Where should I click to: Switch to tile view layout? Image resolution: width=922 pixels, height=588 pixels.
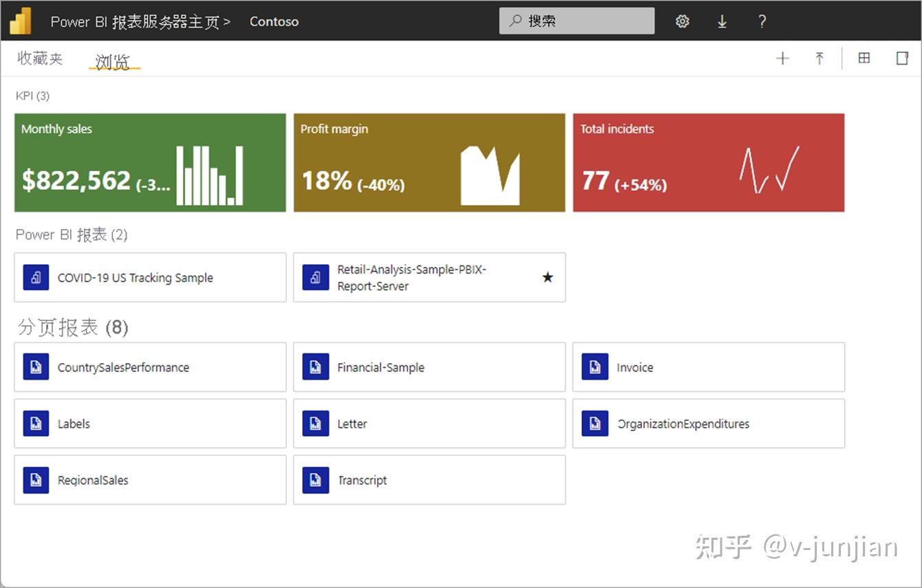coord(864,58)
